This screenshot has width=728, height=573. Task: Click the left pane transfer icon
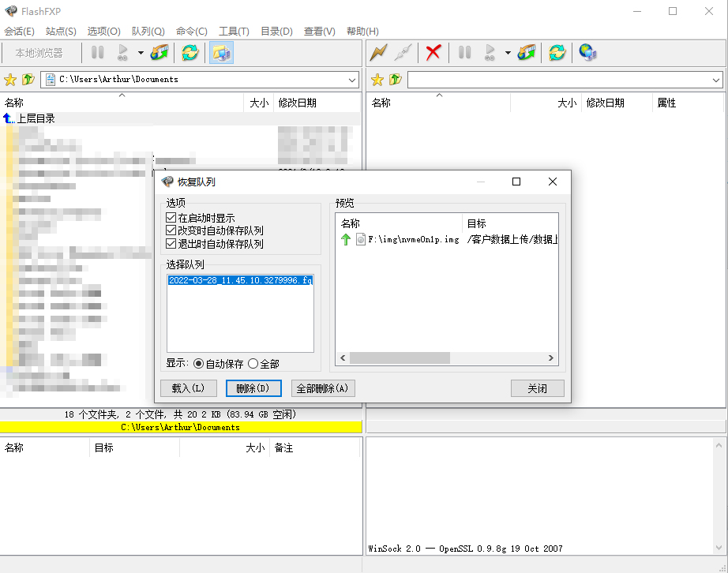159,52
